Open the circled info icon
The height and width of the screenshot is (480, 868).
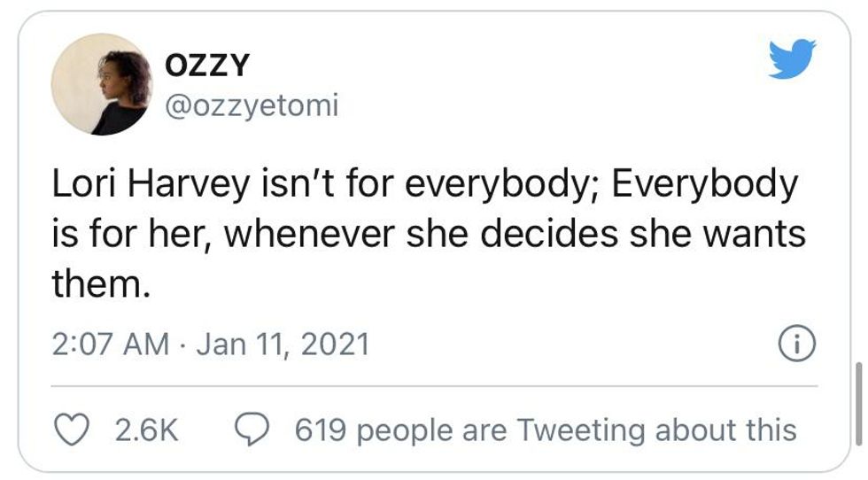795,344
